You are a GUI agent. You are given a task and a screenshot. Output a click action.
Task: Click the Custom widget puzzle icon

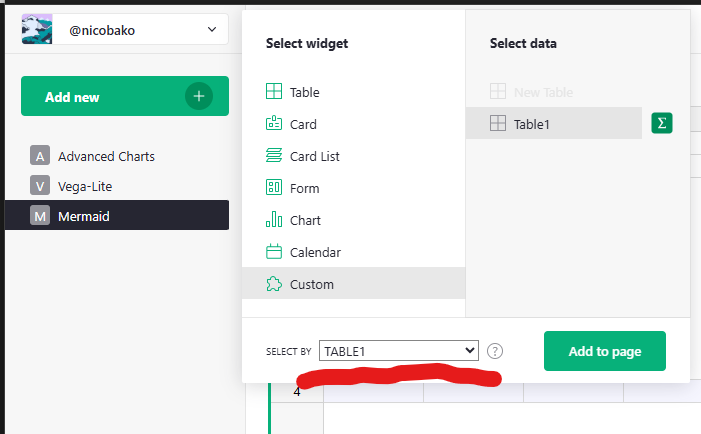point(274,284)
